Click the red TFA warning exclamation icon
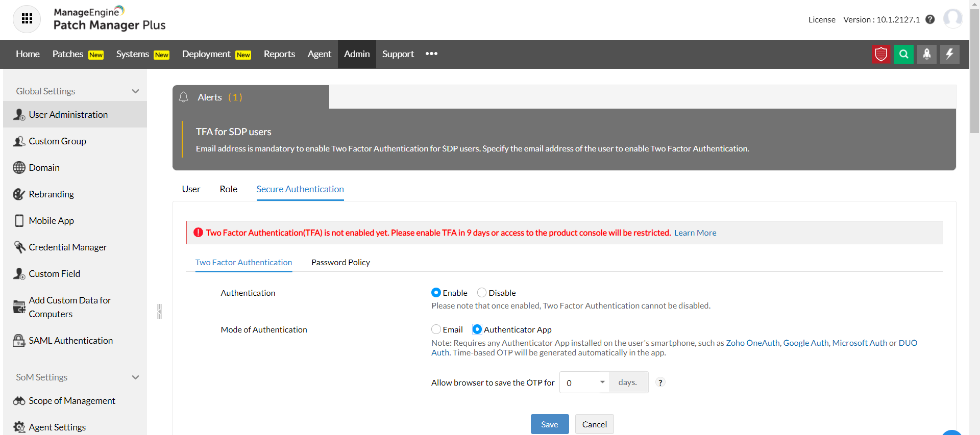The height and width of the screenshot is (435, 980). point(198,233)
